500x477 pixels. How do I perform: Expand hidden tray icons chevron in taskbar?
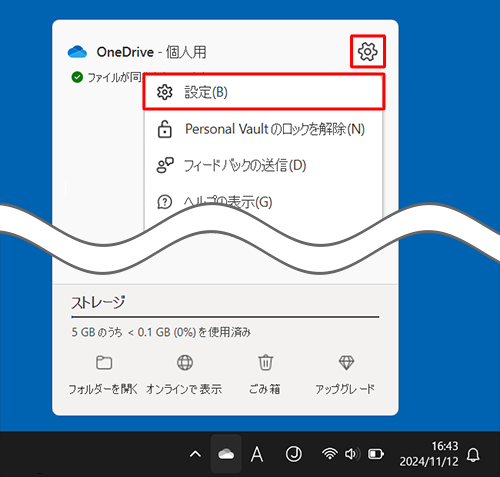(195, 454)
